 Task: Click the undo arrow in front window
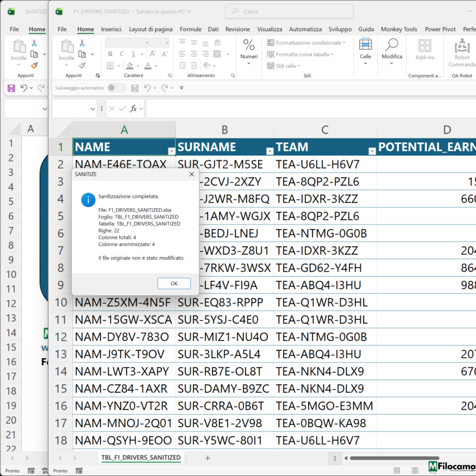[147, 88]
